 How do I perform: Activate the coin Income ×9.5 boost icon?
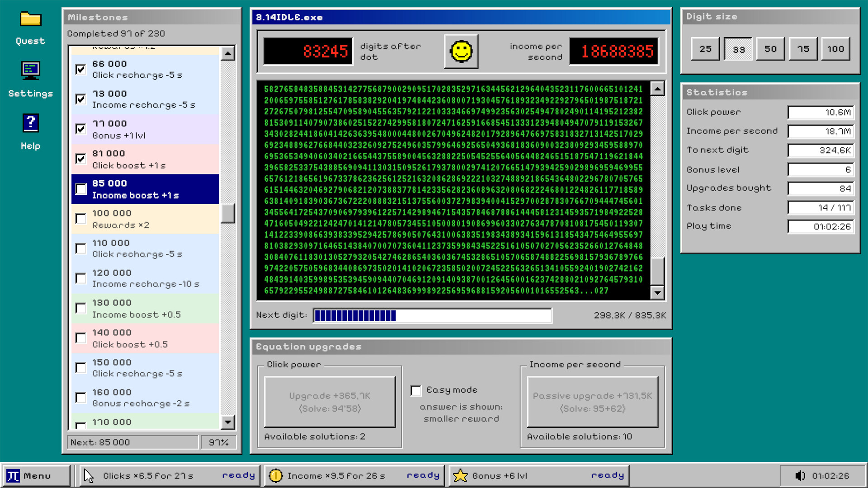[275, 476]
